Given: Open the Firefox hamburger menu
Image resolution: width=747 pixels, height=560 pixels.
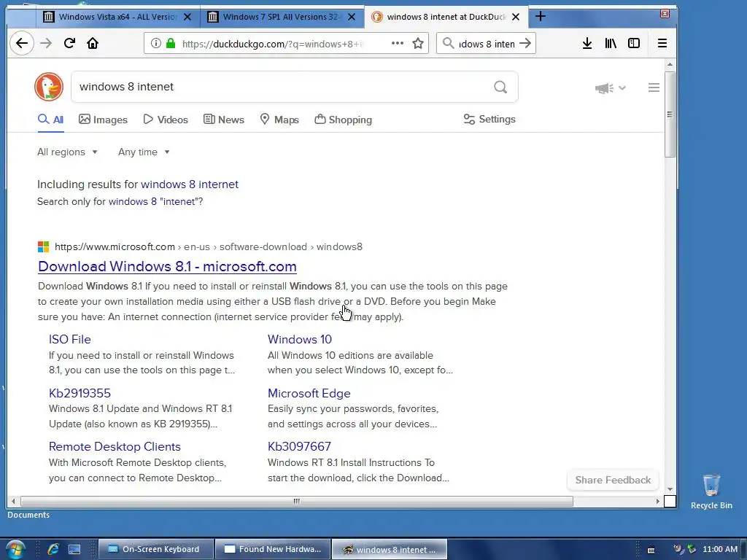Looking at the screenshot, I should click(662, 43).
